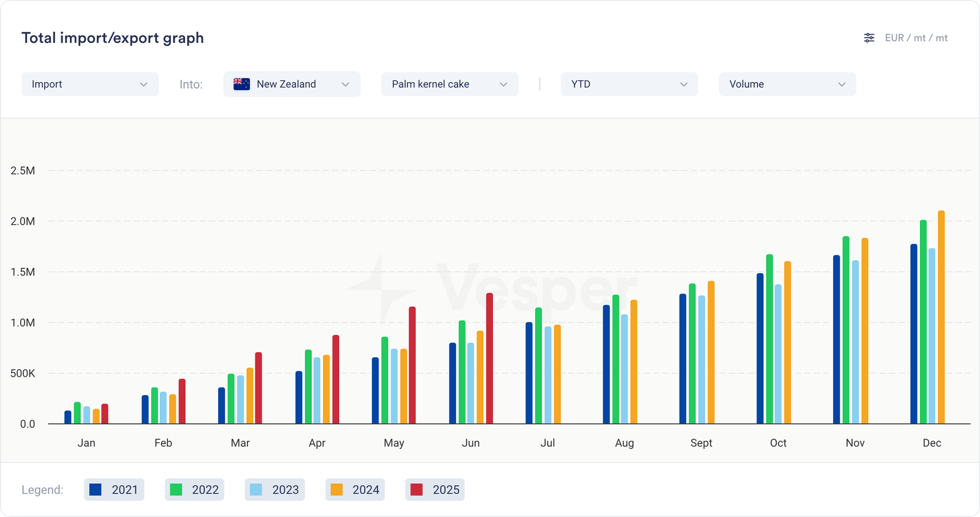Open the Volume metric dropdown
The width and height of the screenshot is (980, 517).
[787, 85]
